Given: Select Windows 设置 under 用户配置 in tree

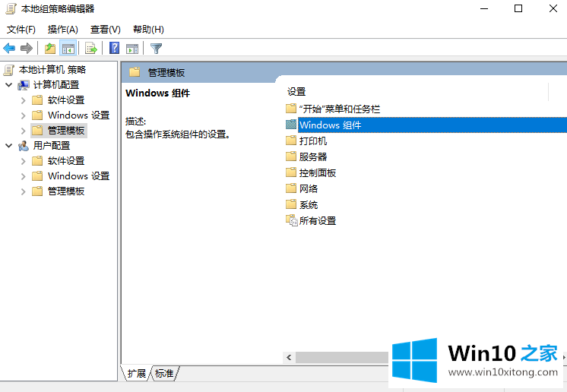Looking at the screenshot, I should click(79, 176).
